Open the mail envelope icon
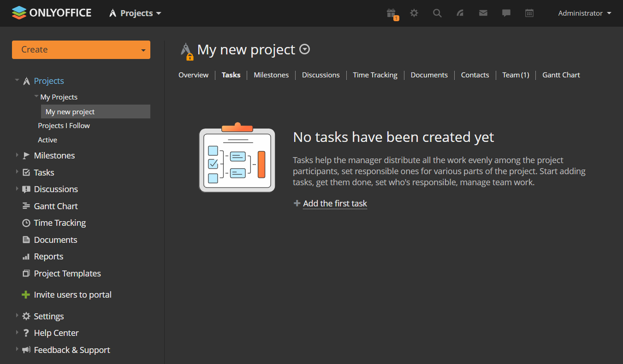Viewport: 623px width, 364px height. pos(483,13)
